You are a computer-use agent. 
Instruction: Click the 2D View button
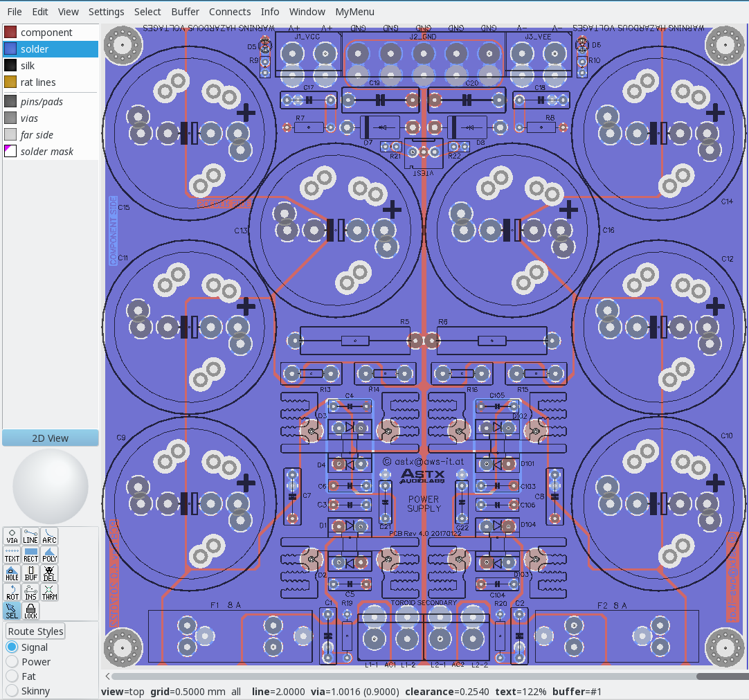click(x=50, y=438)
